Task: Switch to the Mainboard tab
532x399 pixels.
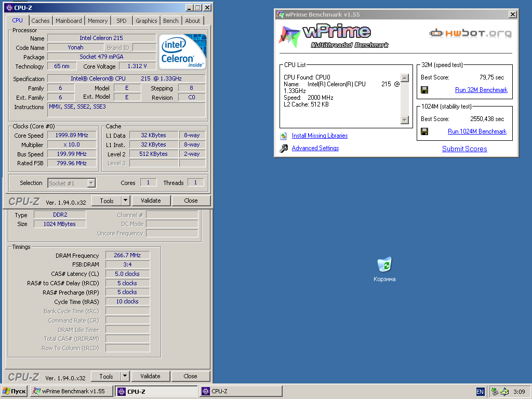Action: (x=69, y=21)
